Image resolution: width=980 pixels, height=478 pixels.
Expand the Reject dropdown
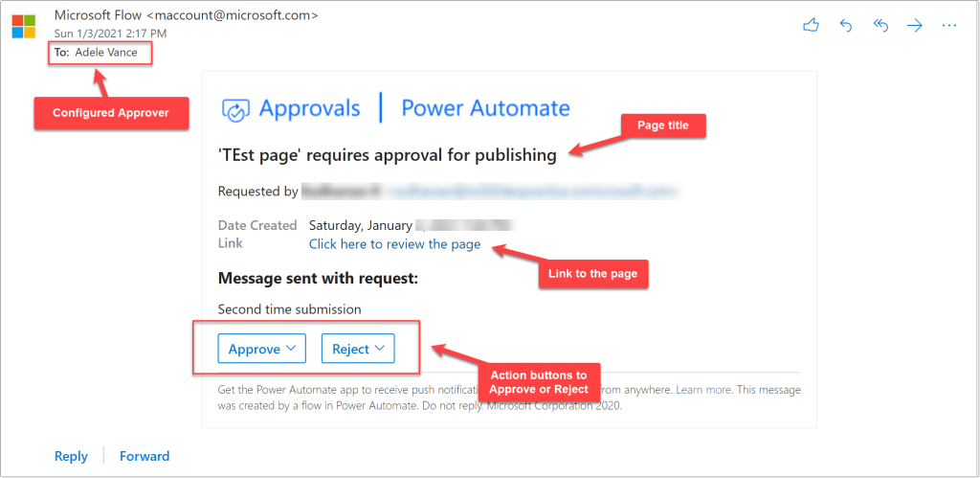357,349
